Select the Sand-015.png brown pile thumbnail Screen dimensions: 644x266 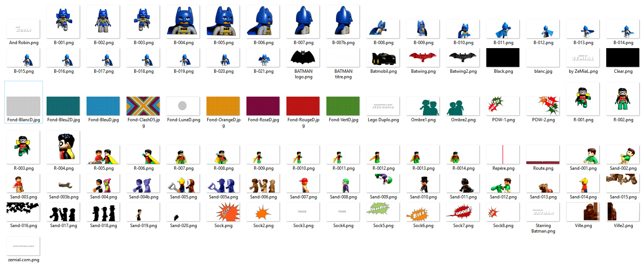click(x=623, y=183)
